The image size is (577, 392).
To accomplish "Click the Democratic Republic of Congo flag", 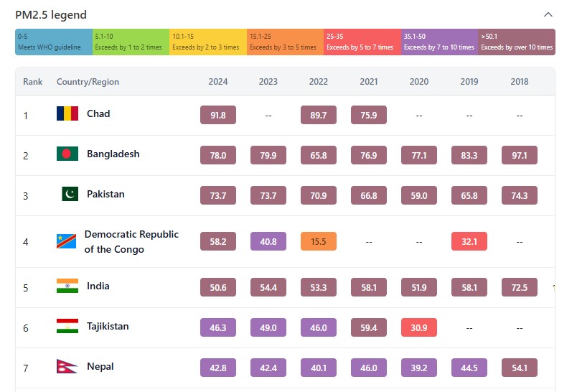I will [66, 241].
